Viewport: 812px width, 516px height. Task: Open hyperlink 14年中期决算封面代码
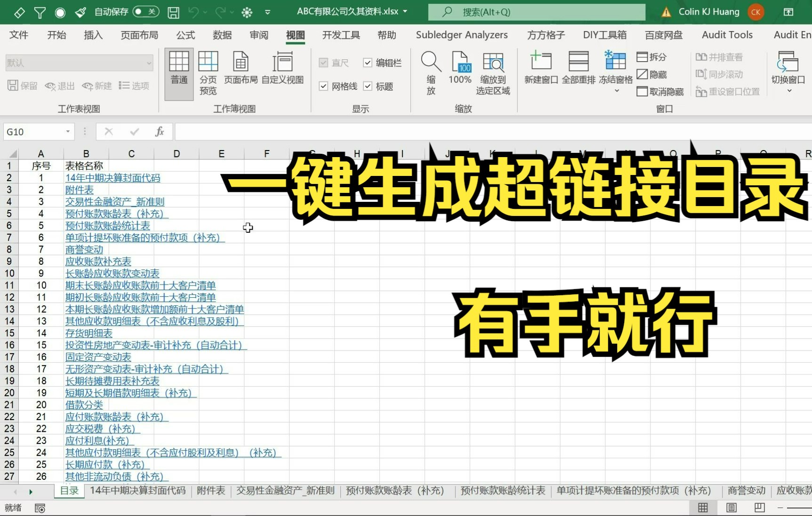113,178
